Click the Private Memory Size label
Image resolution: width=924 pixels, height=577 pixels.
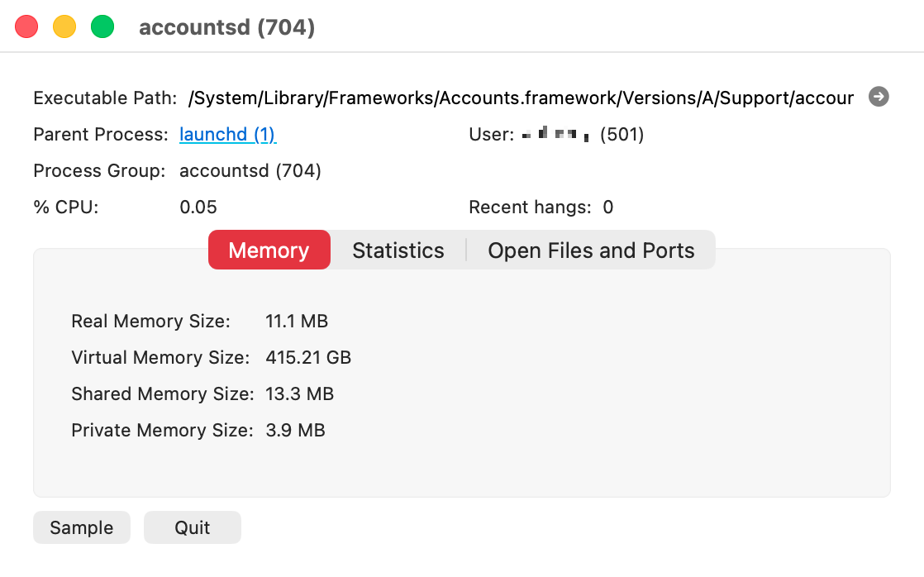162,430
